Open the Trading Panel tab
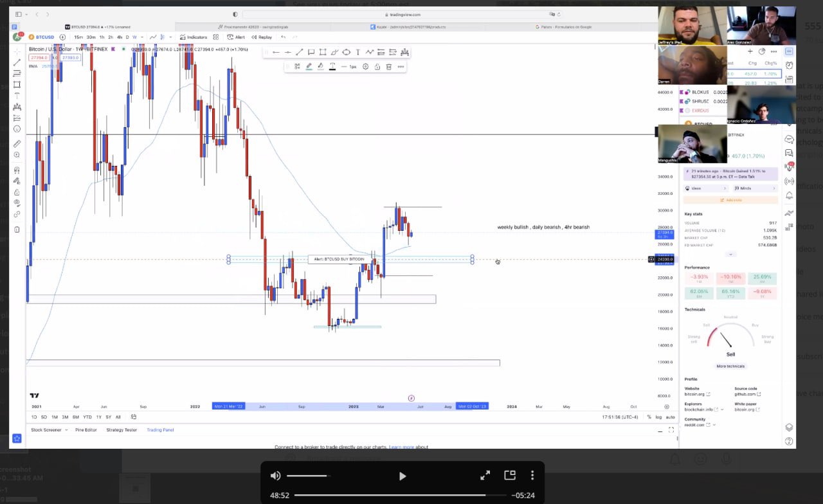 (160, 429)
